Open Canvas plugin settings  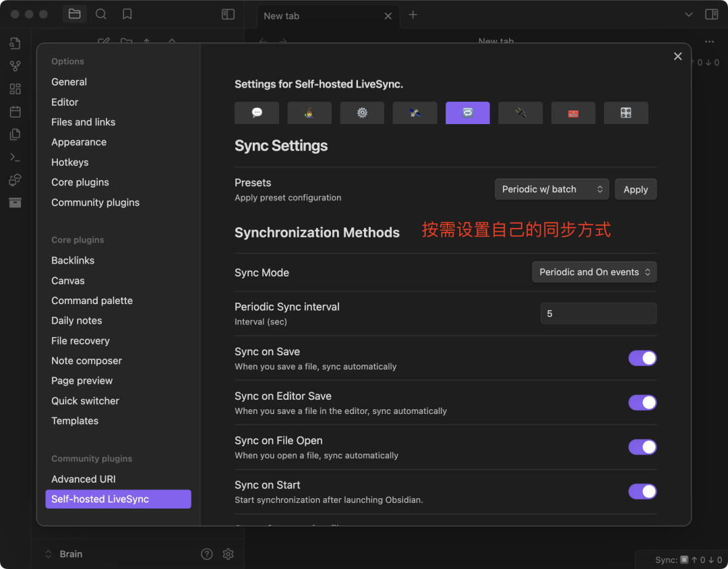point(68,280)
